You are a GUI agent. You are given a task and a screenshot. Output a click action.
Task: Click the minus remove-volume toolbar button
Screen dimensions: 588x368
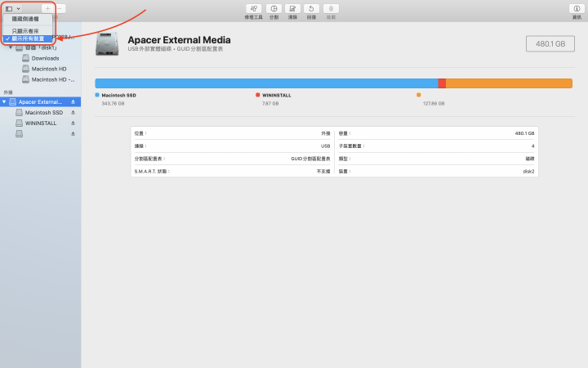[x=60, y=8]
